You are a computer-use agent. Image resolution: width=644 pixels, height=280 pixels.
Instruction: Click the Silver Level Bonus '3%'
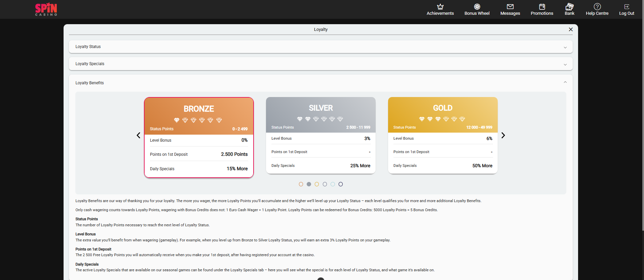coord(367,138)
